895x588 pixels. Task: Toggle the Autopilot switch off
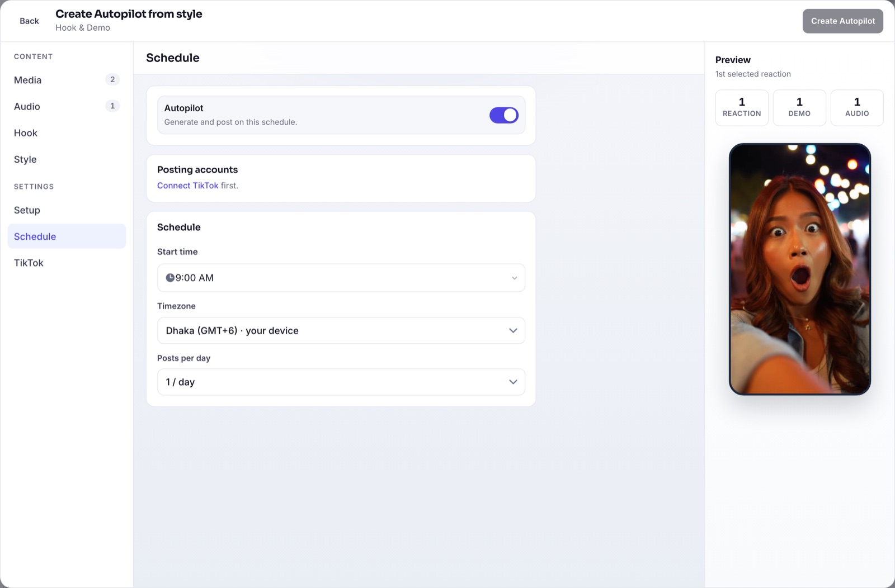pyautogui.click(x=504, y=115)
